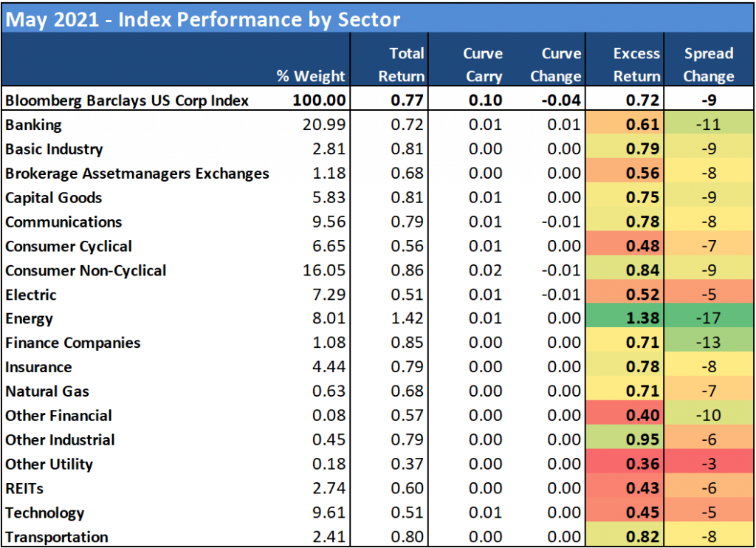This screenshot has height=548, width=756.
Task: Click the 'Brokerage Assetmanagers Exchanges' row label
Action: pyautogui.click(x=137, y=174)
